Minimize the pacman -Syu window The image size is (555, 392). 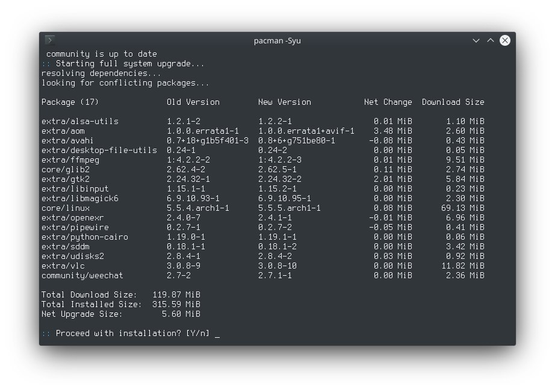[476, 41]
